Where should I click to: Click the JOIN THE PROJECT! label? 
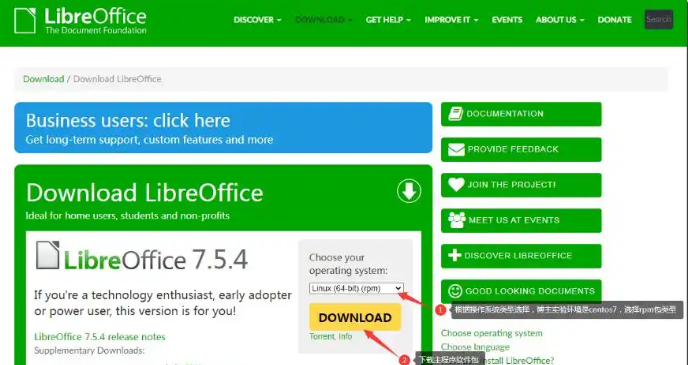(512, 185)
